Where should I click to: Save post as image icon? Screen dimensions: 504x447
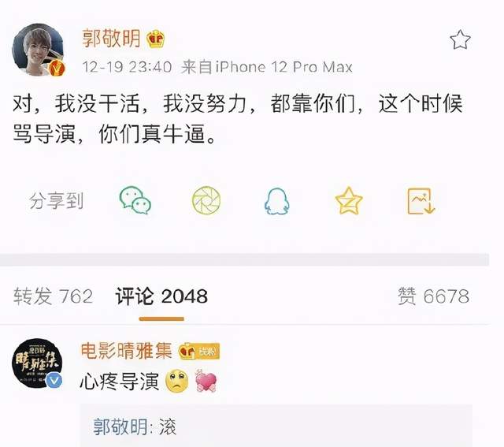[421, 201]
